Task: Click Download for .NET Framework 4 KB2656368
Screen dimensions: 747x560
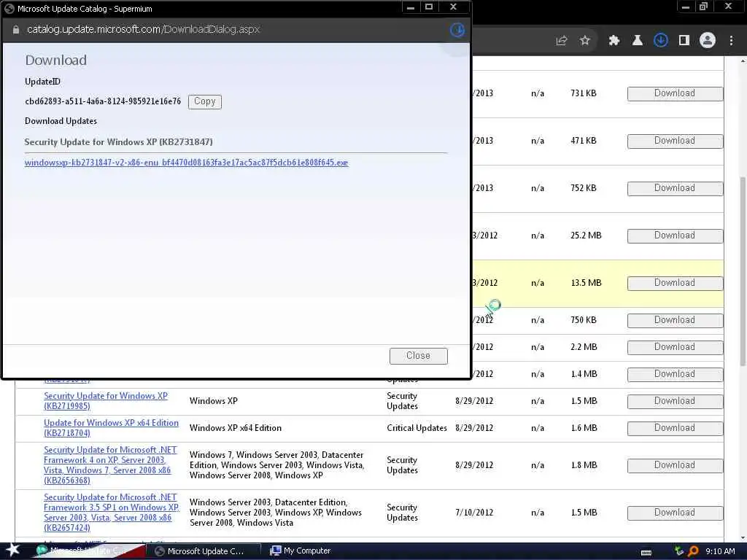Action: pyautogui.click(x=675, y=465)
